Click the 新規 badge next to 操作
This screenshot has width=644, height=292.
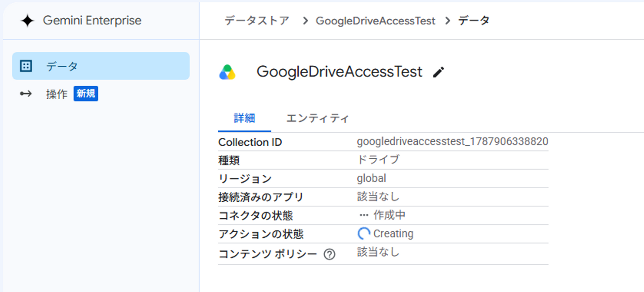tap(86, 93)
